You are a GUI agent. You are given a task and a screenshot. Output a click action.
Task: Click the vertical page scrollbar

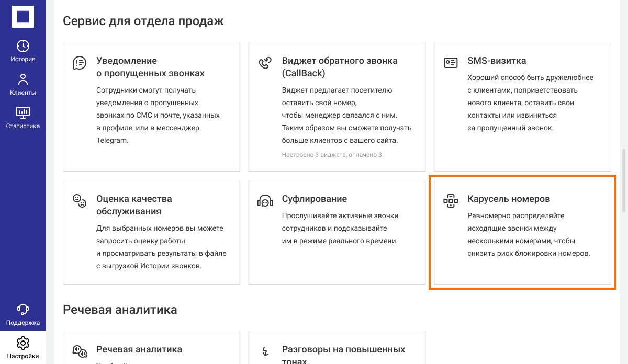pos(623,180)
